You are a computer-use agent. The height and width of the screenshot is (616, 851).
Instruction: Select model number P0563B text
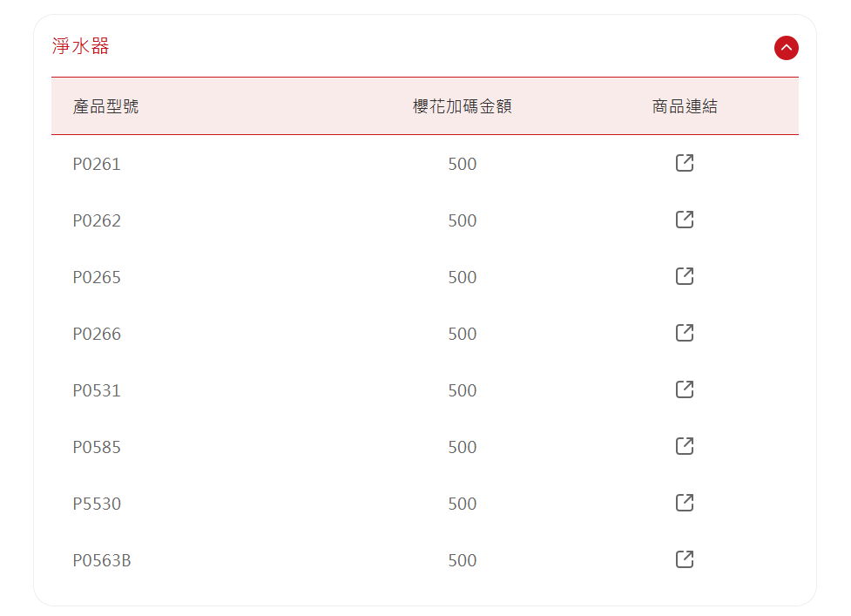(x=102, y=560)
